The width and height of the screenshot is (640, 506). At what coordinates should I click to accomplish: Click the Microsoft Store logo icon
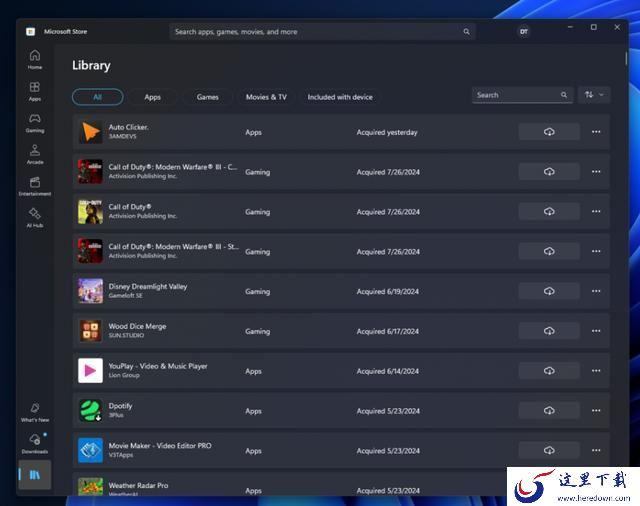pos(30,31)
